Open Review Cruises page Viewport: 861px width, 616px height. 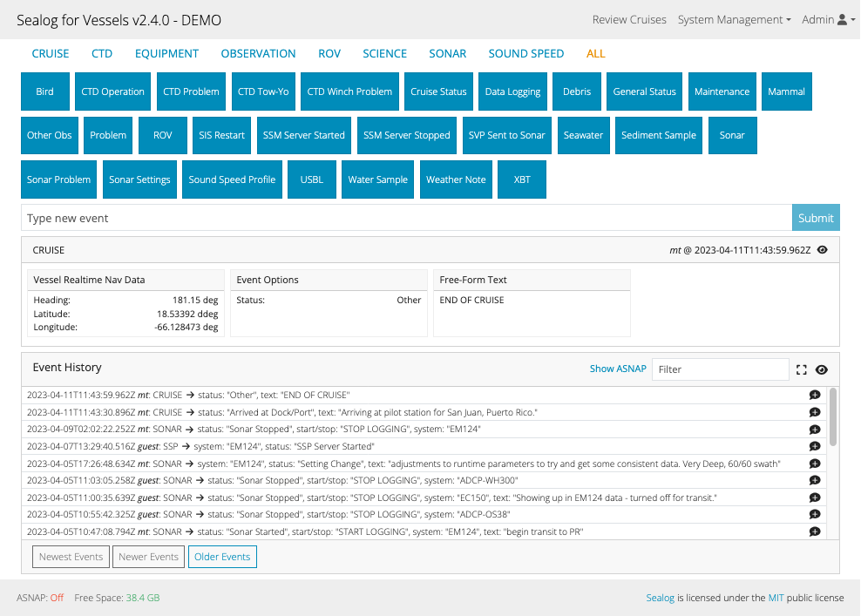[629, 19]
